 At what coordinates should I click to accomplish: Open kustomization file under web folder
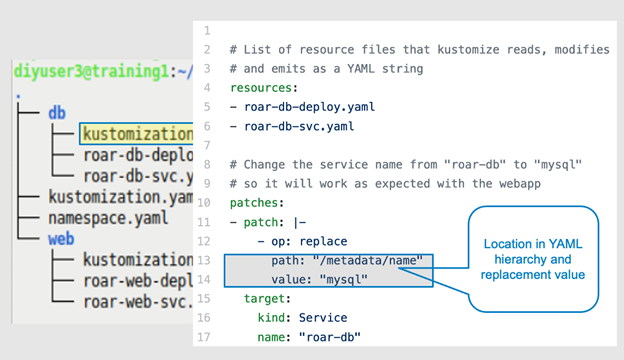tap(138, 260)
